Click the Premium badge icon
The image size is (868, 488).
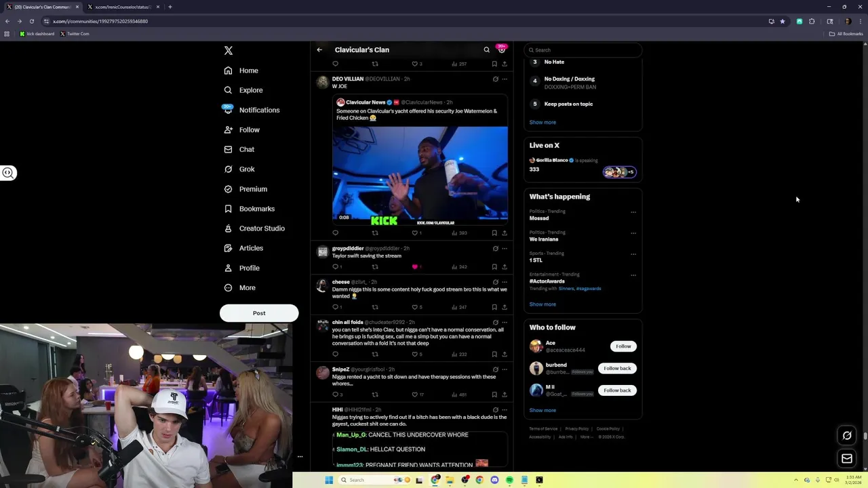tap(228, 189)
